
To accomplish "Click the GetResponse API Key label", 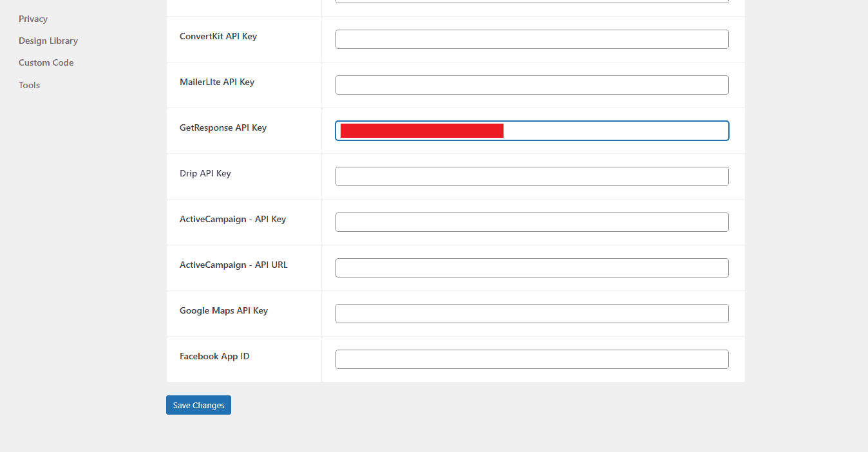I will [x=223, y=127].
